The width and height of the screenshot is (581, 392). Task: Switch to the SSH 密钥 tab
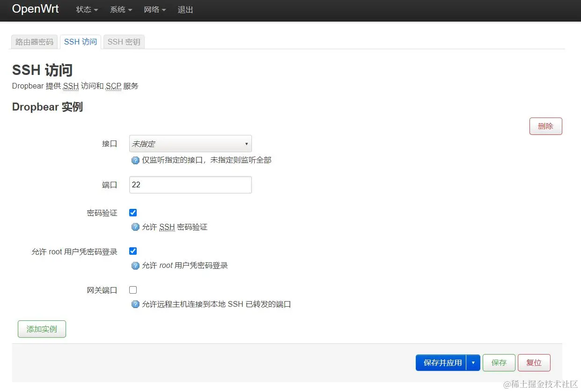(x=124, y=41)
